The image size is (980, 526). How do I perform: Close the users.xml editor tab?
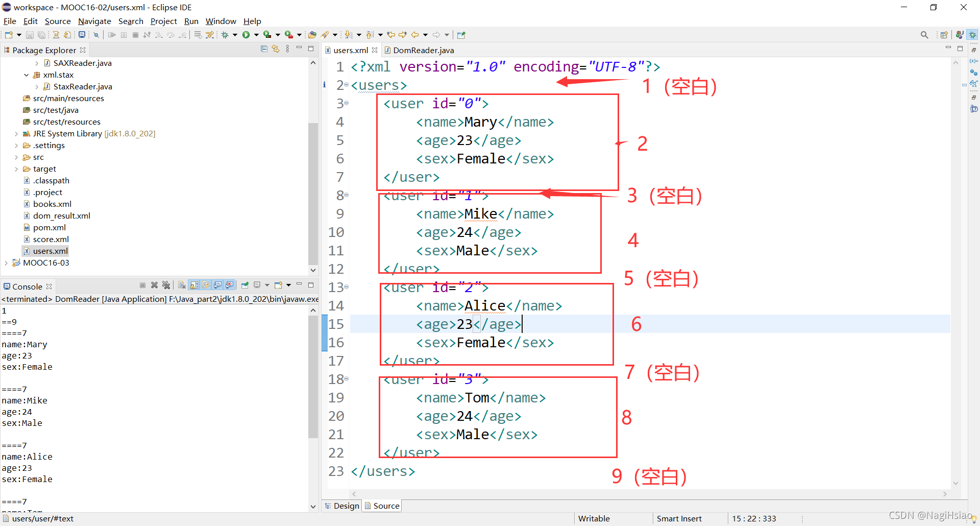pyautogui.click(x=375, y=50)
